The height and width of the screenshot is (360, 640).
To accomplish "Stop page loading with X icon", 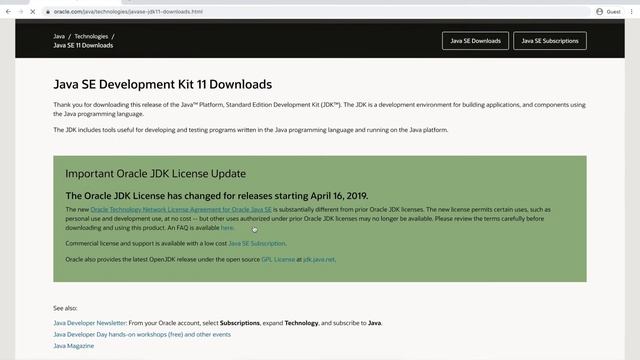I will tap(33, 12).
